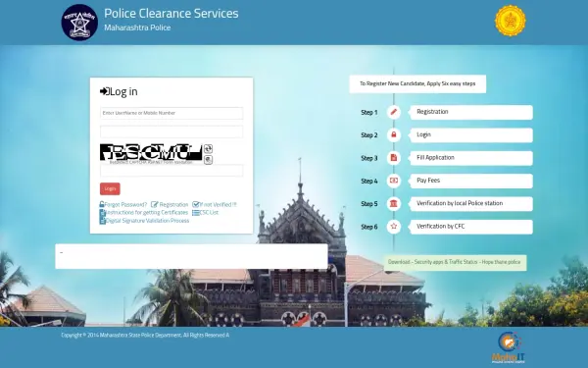Click the Step 6 label
This screenshot has width=588, height=368.
(x=369, y=227)
